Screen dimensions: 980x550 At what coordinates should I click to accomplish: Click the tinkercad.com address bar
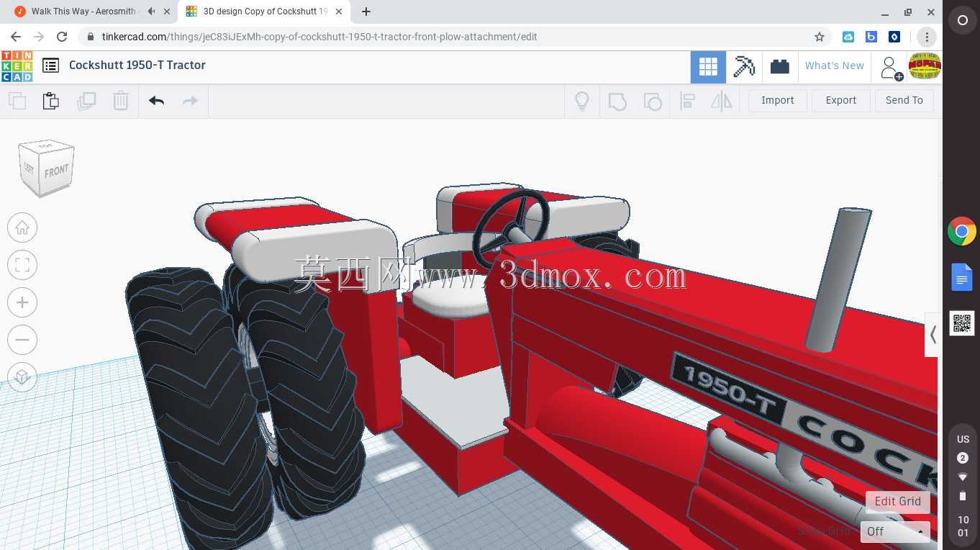[x=452, y=37]
